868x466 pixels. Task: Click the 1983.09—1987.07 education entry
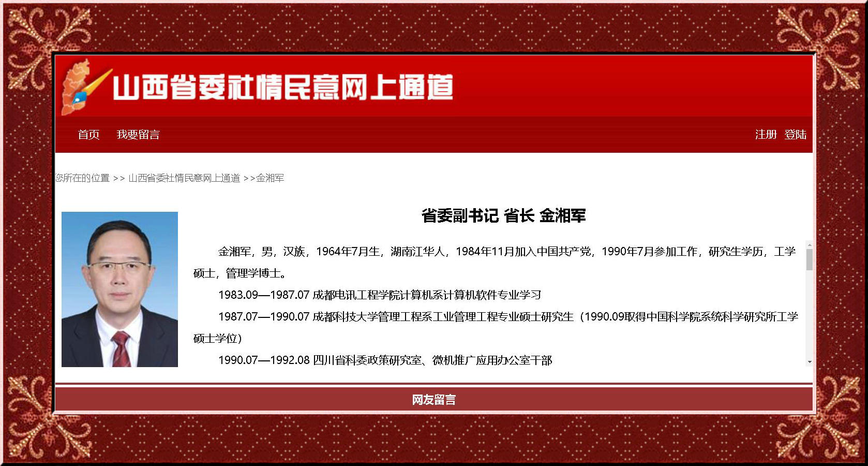379,295
